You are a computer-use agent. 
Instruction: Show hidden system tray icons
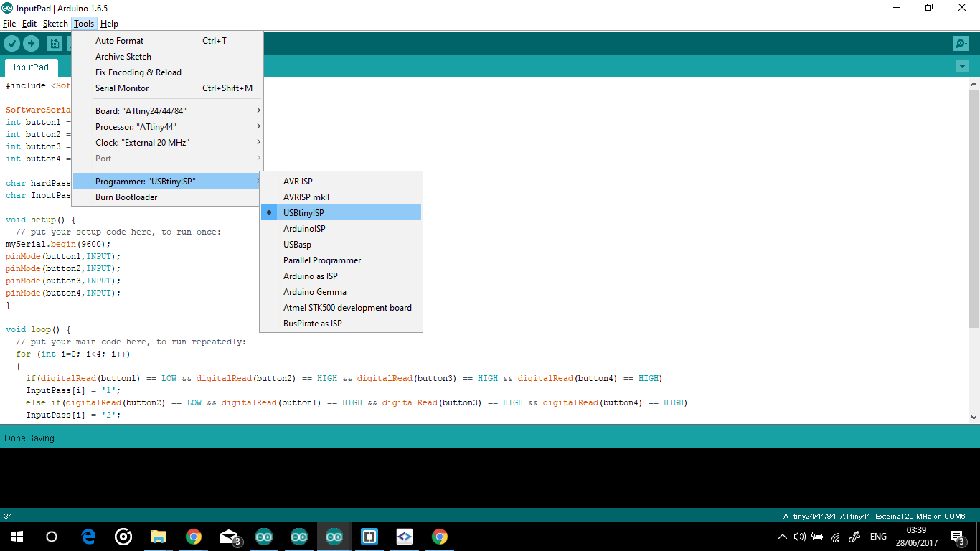782,537
